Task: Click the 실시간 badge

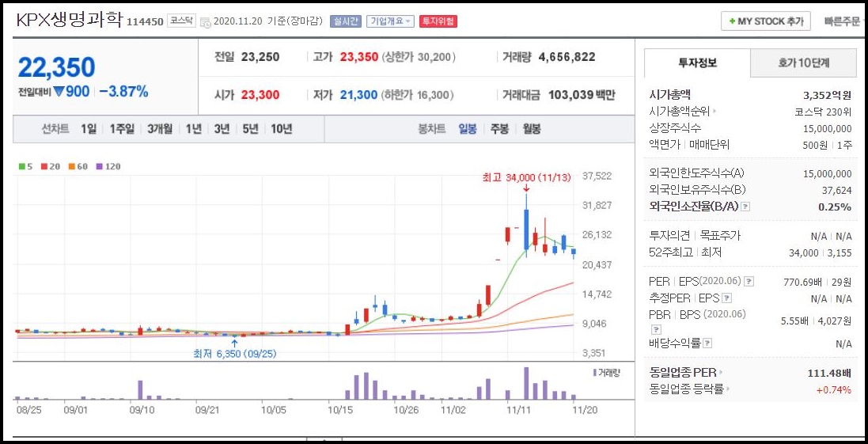Action: coord(346,21)
